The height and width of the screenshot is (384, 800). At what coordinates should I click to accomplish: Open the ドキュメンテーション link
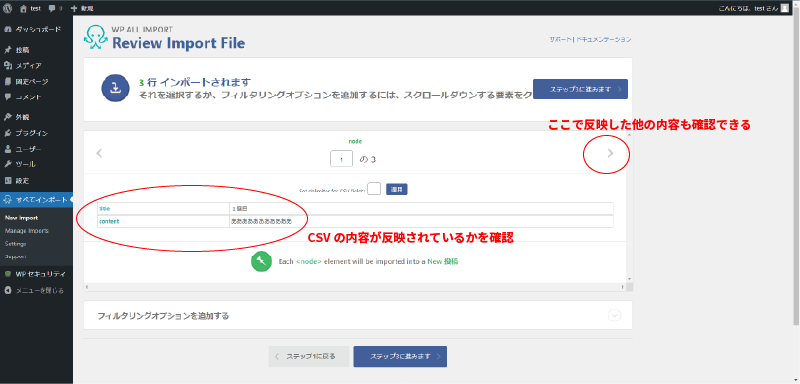pyautogui.click(x=604, y=39)
